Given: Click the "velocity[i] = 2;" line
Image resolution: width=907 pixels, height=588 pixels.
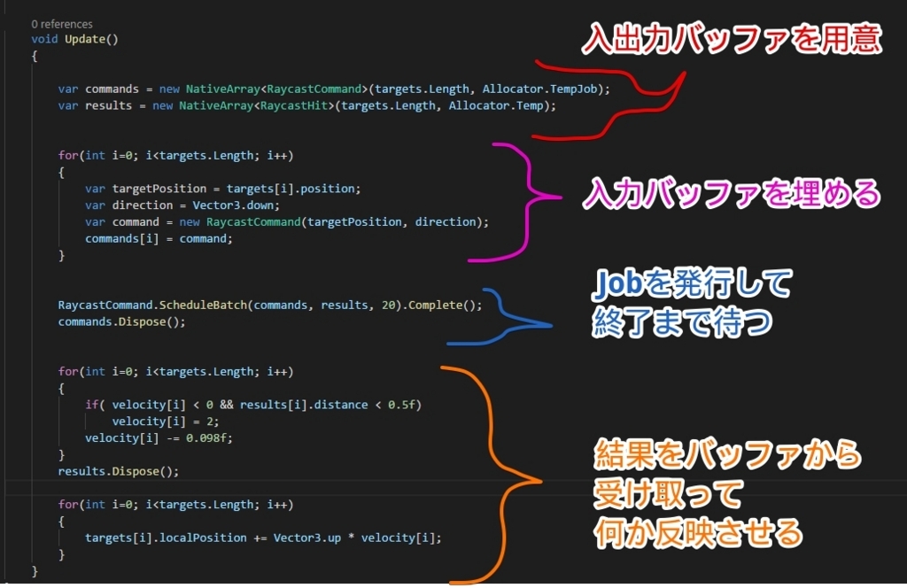Looking at the screenshot, I should point(166,422).
